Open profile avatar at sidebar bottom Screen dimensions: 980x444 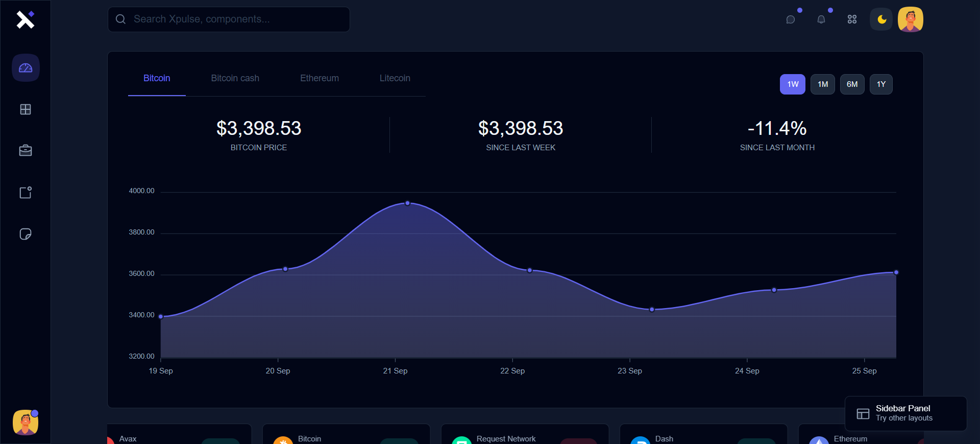(x=26, y=423)
